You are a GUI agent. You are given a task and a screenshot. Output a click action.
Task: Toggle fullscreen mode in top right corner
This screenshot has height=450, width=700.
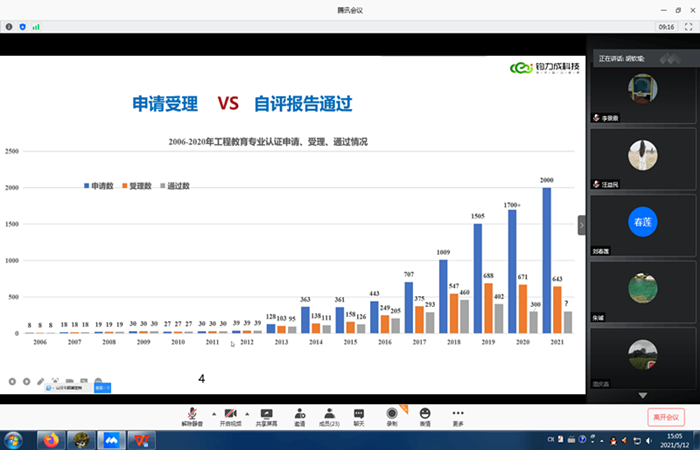tap(689, 26)
